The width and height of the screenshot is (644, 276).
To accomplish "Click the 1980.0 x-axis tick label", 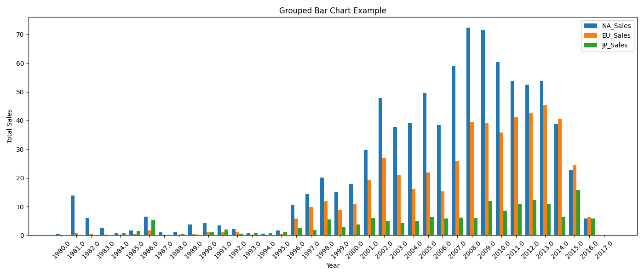I will (x=62, y=250).
